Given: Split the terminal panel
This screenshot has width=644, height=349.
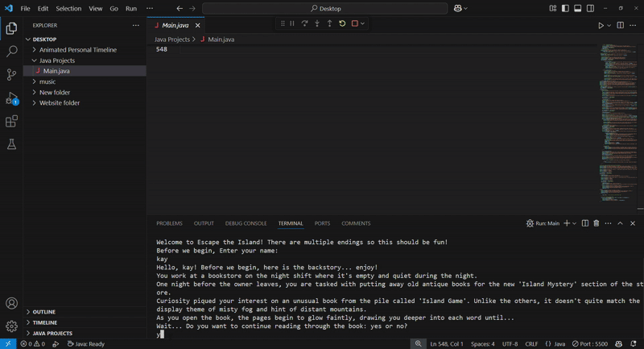Looking at the screenshot, I should 585,223.
